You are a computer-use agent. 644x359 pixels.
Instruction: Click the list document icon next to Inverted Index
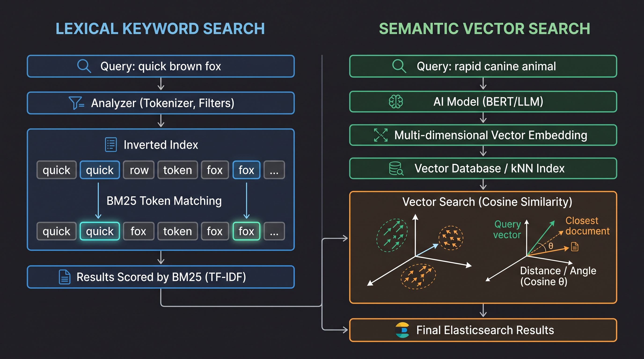point(111,144)
